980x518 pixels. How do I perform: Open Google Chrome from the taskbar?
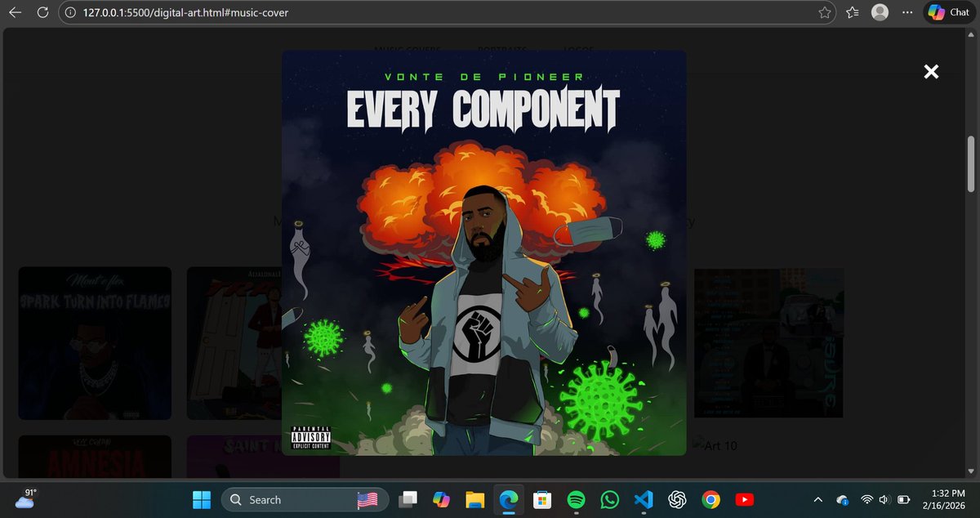coord(710,499)
